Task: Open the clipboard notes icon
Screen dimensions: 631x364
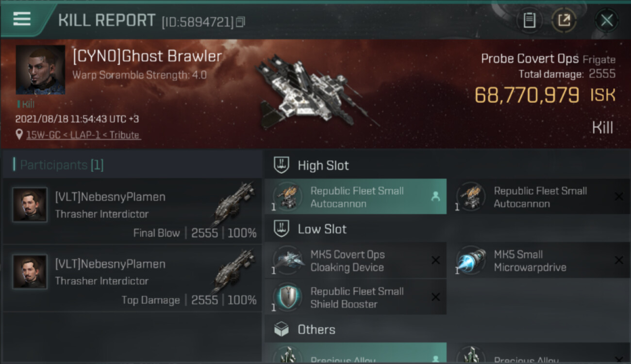Action: [529, 20]
